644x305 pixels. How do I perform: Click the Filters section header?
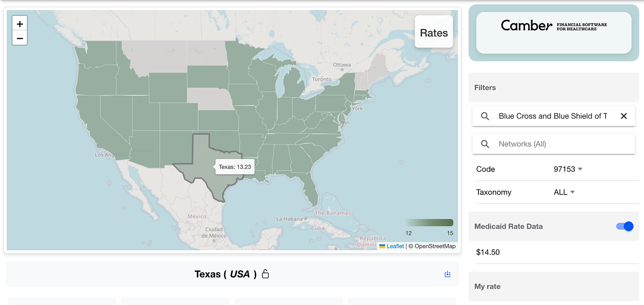pos(485,87)
